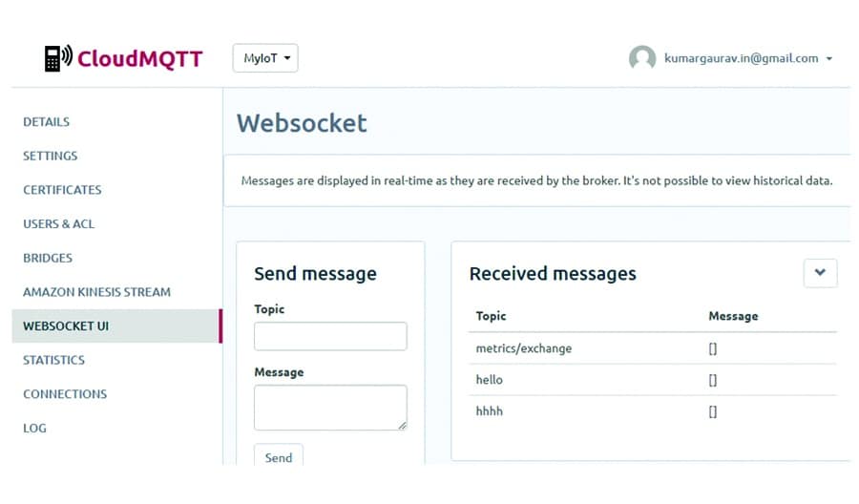859x504 pixels.
Task: Select Users & ACL in sidebar
Action: (59, 224)
